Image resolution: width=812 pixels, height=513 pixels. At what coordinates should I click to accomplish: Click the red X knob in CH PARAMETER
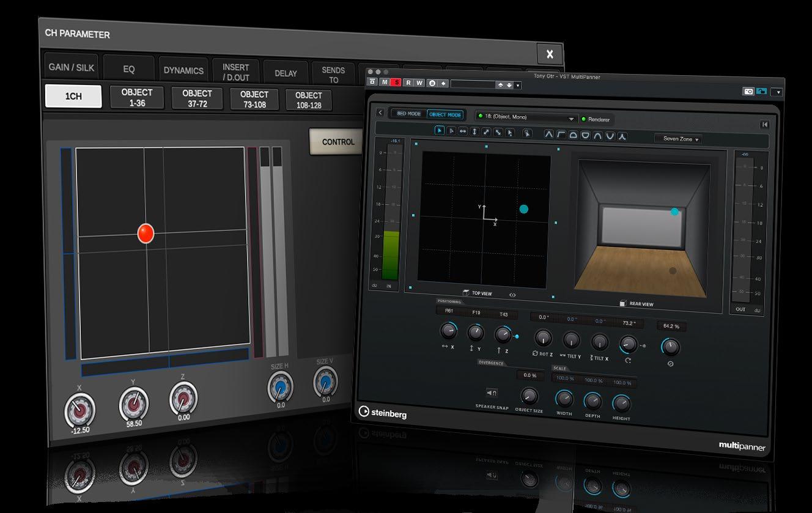(80, 410)
